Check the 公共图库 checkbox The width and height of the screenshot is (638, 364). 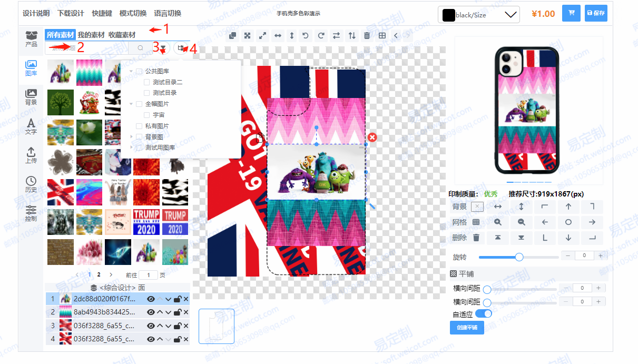(139, 71)
